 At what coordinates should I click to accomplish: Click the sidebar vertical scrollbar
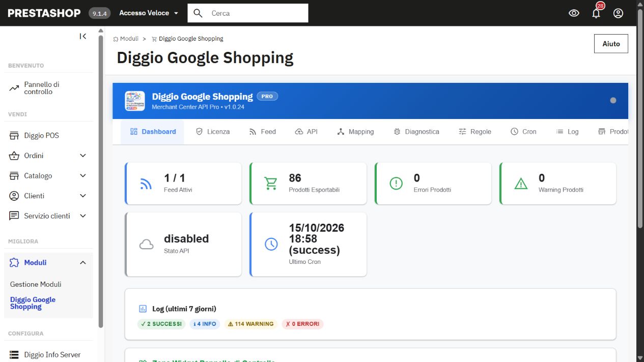pyautogui.click(x=101, y=180)
